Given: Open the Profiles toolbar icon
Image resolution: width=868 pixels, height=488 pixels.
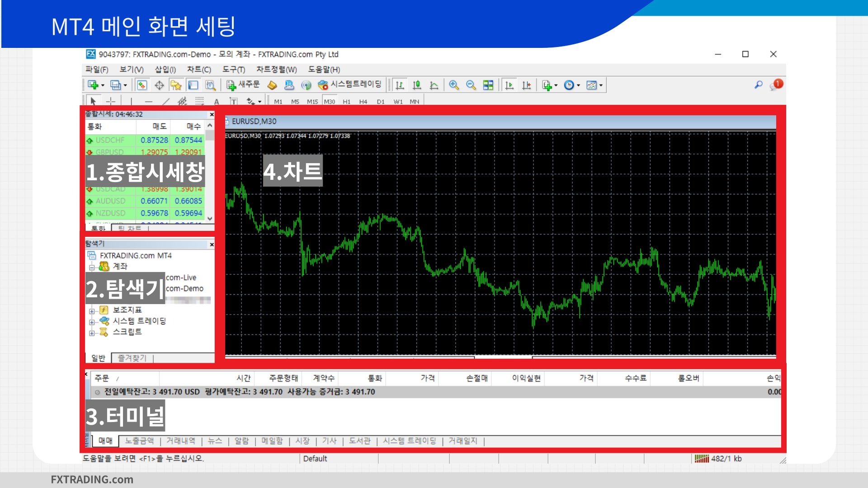Looking at the screenshot, I should pos(116,85).
